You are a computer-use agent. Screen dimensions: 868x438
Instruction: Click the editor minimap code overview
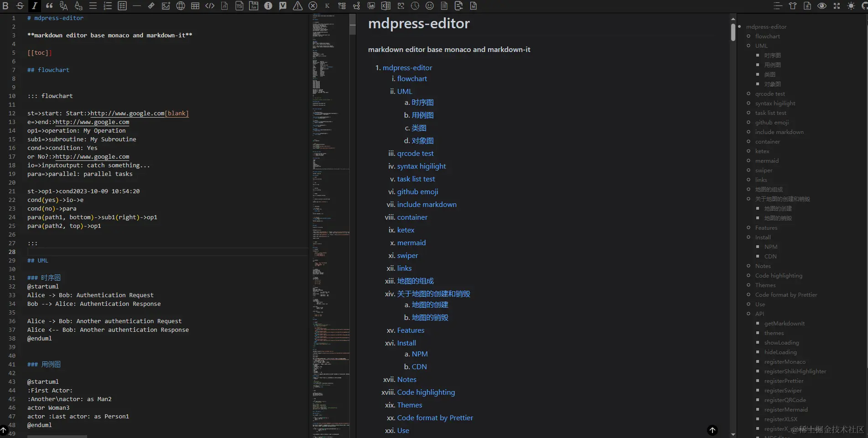pyautogui.click(x=331, y=226)
